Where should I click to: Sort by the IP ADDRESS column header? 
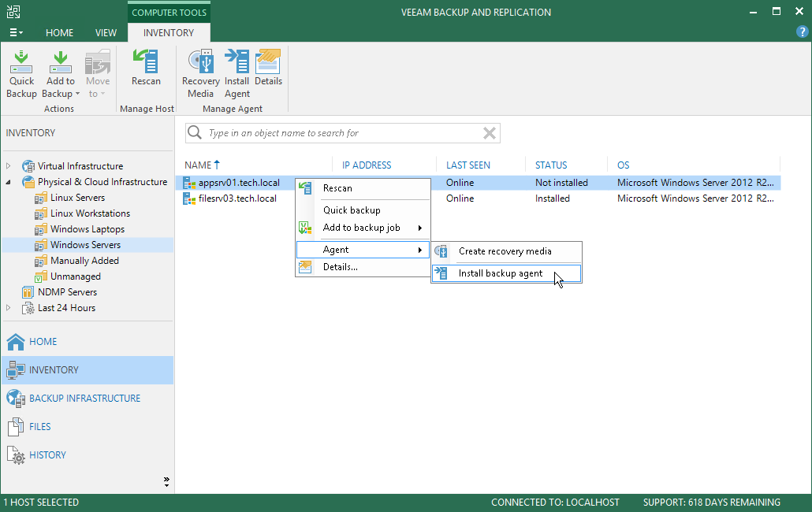click(367, 165)
